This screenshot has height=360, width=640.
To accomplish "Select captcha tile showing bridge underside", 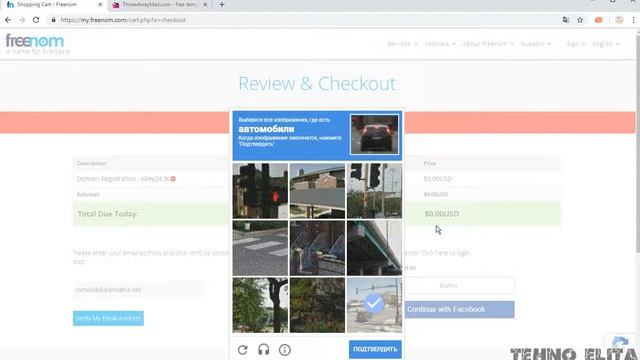I will (x=374, y=248).
